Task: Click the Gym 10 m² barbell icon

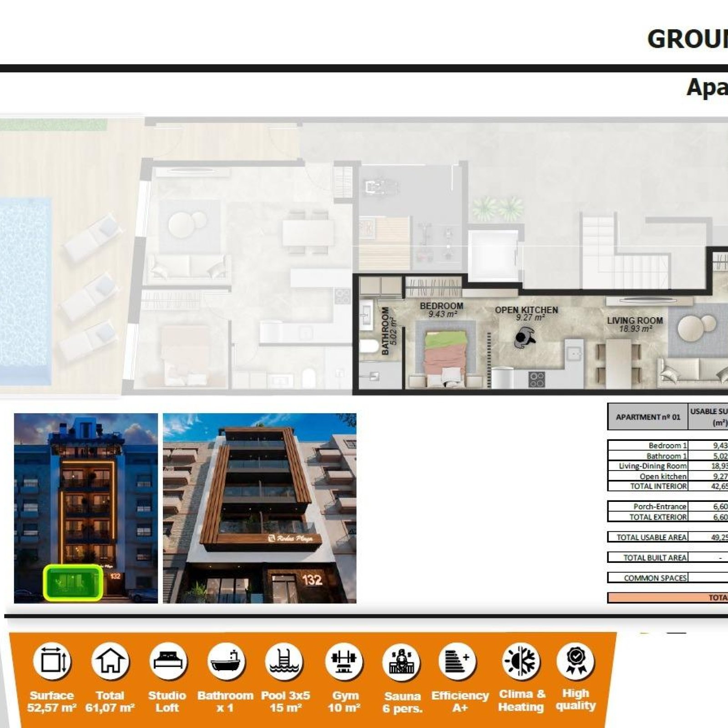Action: pos(344,661)
